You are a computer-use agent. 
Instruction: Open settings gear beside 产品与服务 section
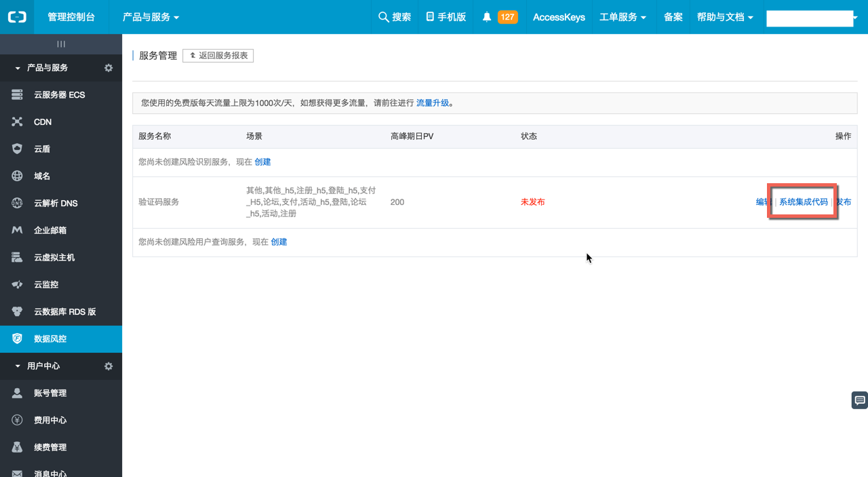point(108,68)
